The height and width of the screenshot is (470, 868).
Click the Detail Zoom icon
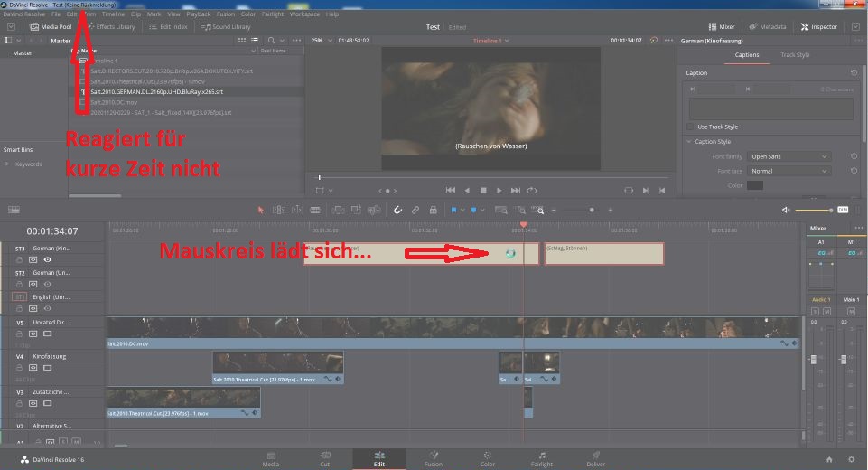tap(520, 210)
